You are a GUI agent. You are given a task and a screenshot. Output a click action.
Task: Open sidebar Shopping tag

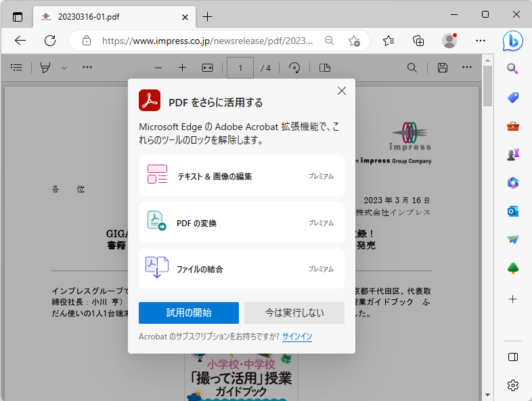click(513, 98)
